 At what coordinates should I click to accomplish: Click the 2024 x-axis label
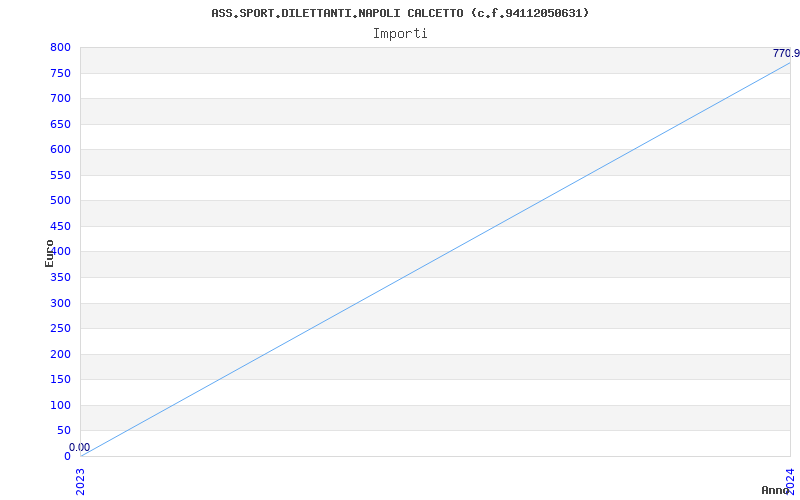(790, 482)
